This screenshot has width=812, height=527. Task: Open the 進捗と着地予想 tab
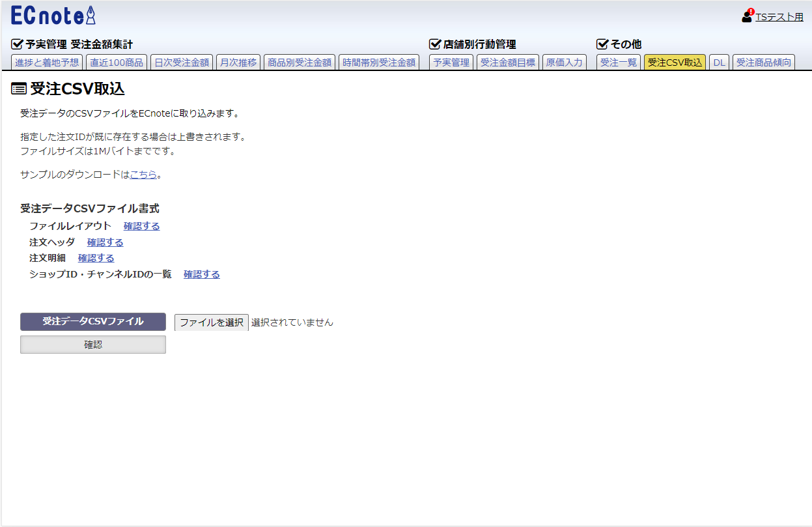47,63
